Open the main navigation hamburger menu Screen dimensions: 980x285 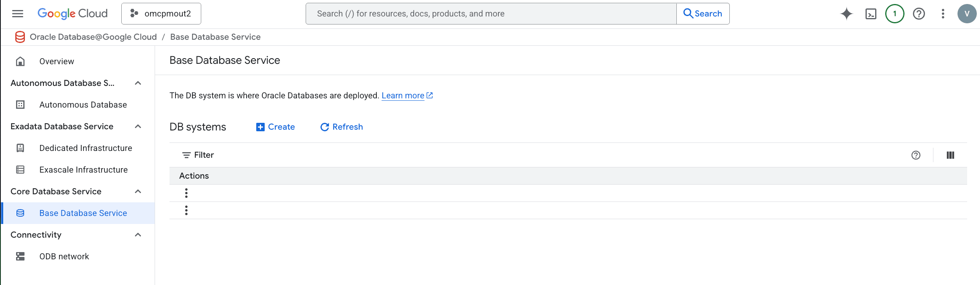18,14
